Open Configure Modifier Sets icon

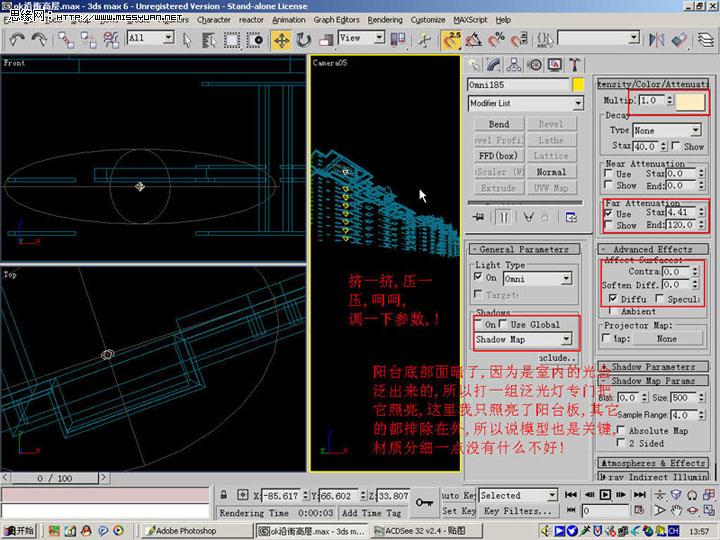[x=571, y=217]
